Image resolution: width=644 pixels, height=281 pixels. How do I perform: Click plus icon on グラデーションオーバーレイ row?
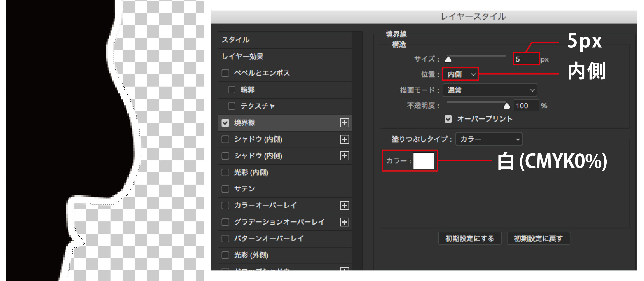[345, 222]
